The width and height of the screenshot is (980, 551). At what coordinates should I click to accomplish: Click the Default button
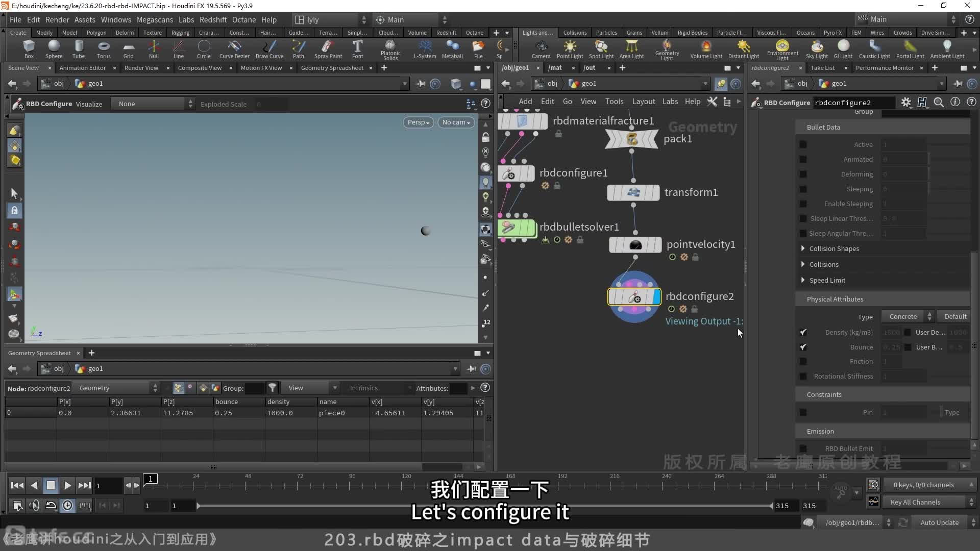point(955,316)
